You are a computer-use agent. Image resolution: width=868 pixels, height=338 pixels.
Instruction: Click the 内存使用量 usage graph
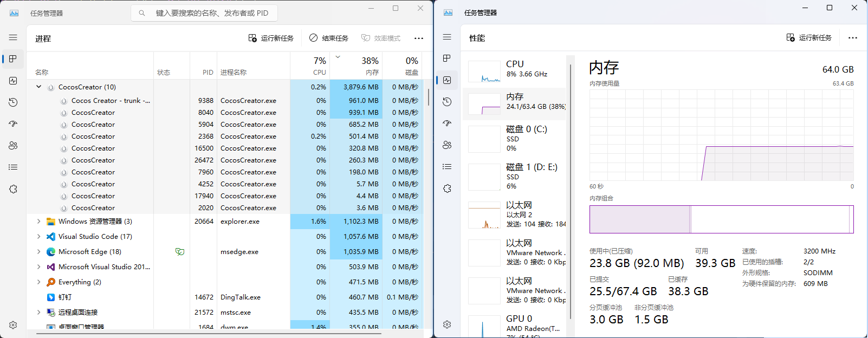coord(721,135)
